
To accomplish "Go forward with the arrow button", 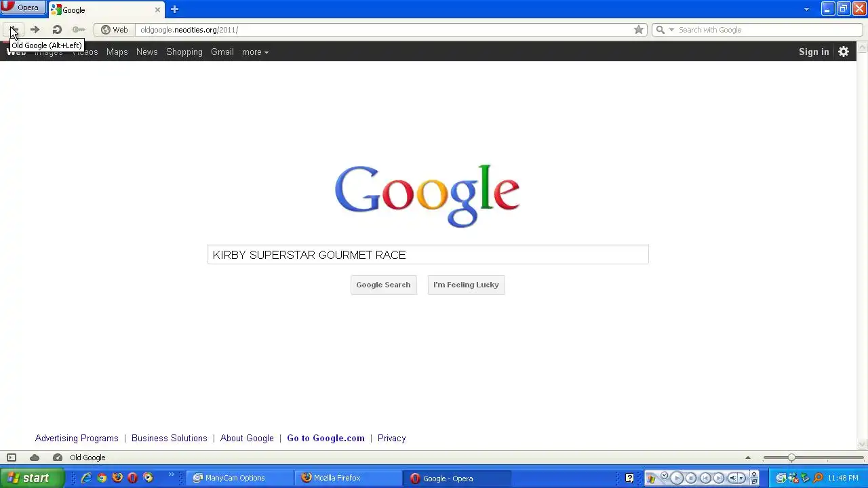I will 35,30.
